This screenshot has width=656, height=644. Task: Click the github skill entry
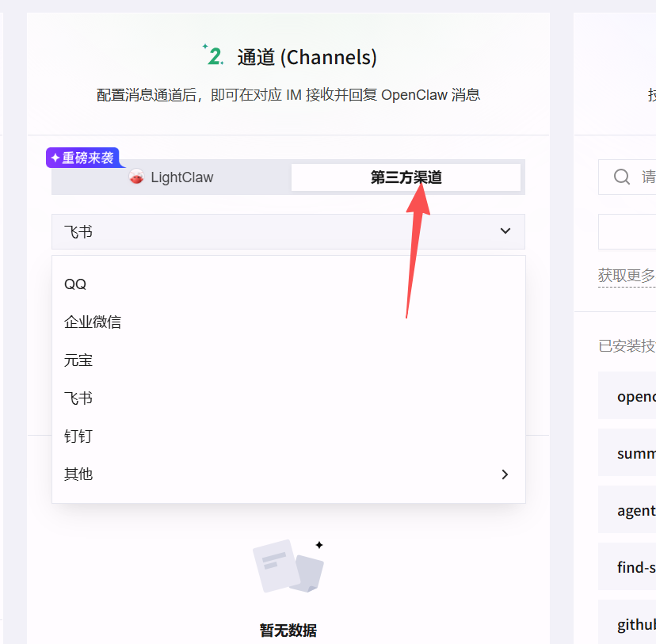pyautogui.click(x=634, y=624)
